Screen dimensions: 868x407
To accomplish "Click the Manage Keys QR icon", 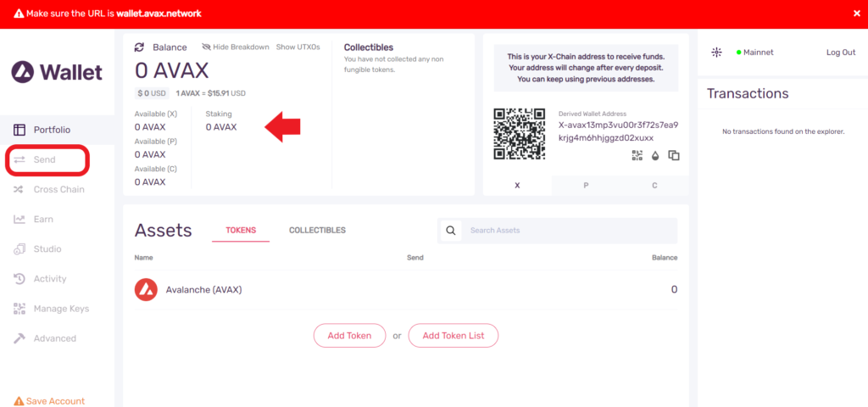I will 19,309.
